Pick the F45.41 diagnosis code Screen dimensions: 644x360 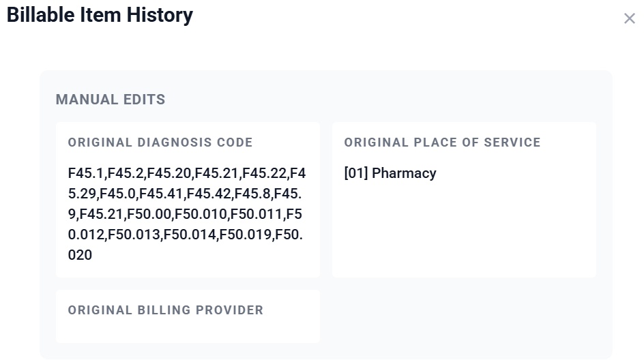click(160, 194)
